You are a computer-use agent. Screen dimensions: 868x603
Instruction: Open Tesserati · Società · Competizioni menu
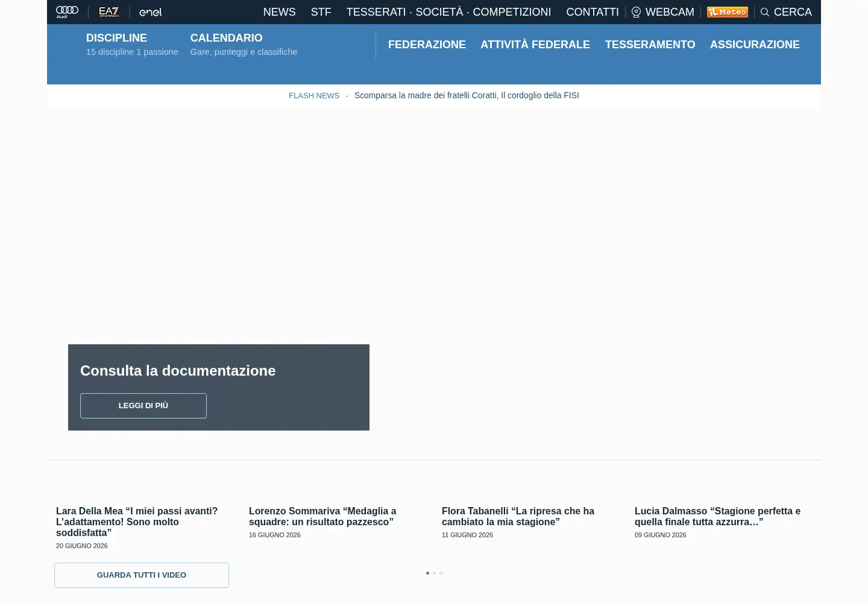tap(448, 12)
